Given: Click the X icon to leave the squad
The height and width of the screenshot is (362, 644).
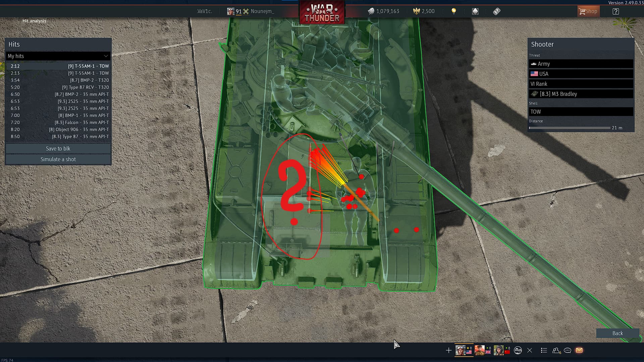Looking at the screenshot, I should 530,350.
